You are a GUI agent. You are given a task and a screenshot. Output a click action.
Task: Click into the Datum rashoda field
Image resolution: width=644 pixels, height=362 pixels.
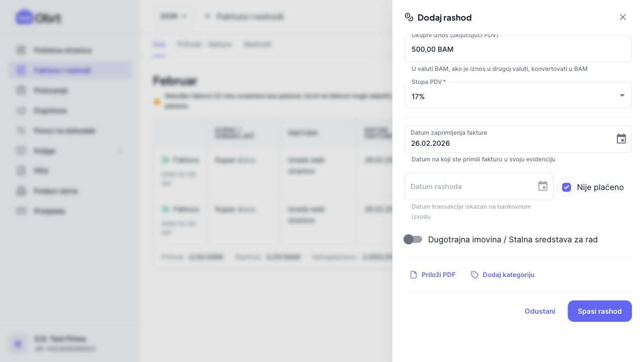coord(470,187)
